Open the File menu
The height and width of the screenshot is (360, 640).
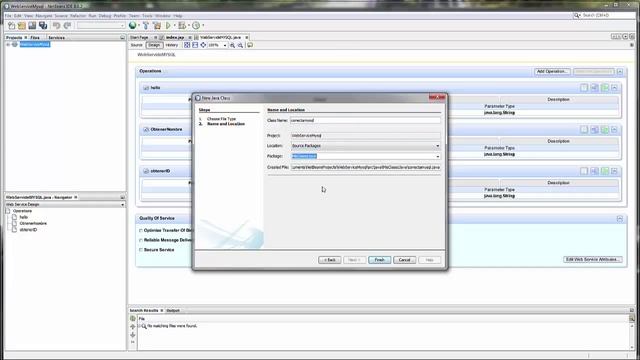(x=8, y=16)
